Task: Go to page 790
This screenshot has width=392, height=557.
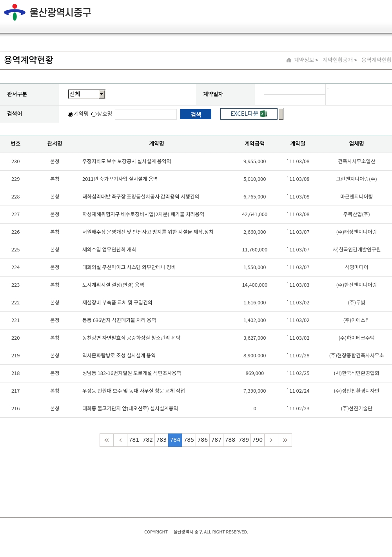Action: [x=258, y=440]
